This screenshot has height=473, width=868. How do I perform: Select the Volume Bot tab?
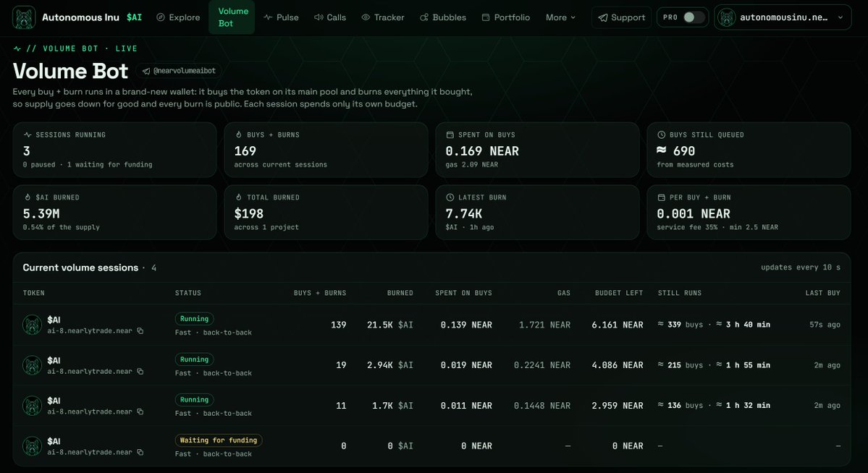232,17
